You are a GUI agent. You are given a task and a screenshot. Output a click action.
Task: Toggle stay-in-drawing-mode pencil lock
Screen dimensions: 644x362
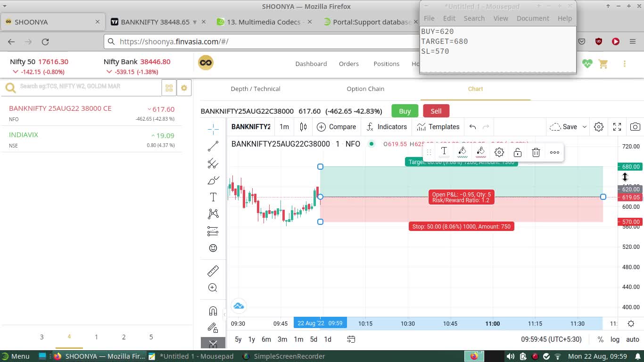(x=213, y=328)
